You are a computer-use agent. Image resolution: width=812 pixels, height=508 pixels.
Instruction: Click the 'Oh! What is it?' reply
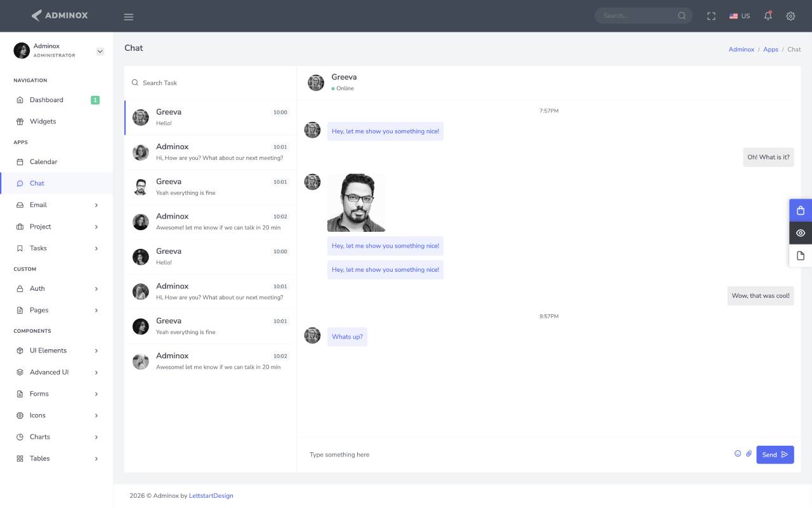point(768,157)
